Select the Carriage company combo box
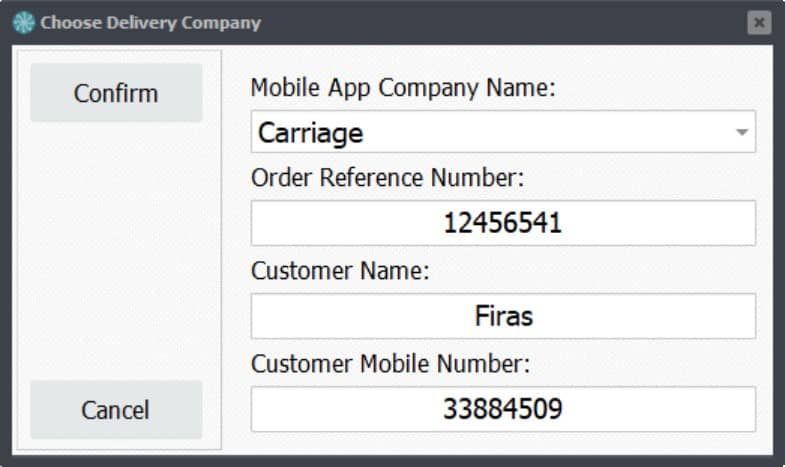This screenshot has height=467, width=785. point(503,132)
